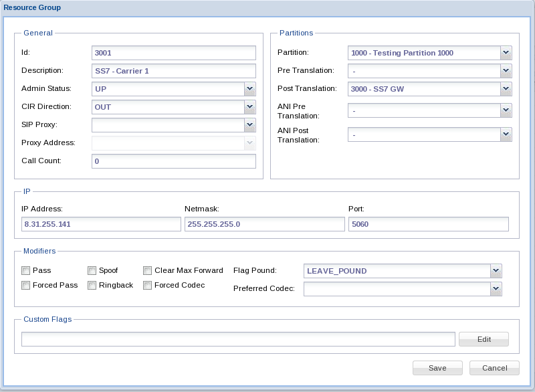535x392 pixels.
Task: Click the empty Preferred Codec field
Action: [397, 289]
